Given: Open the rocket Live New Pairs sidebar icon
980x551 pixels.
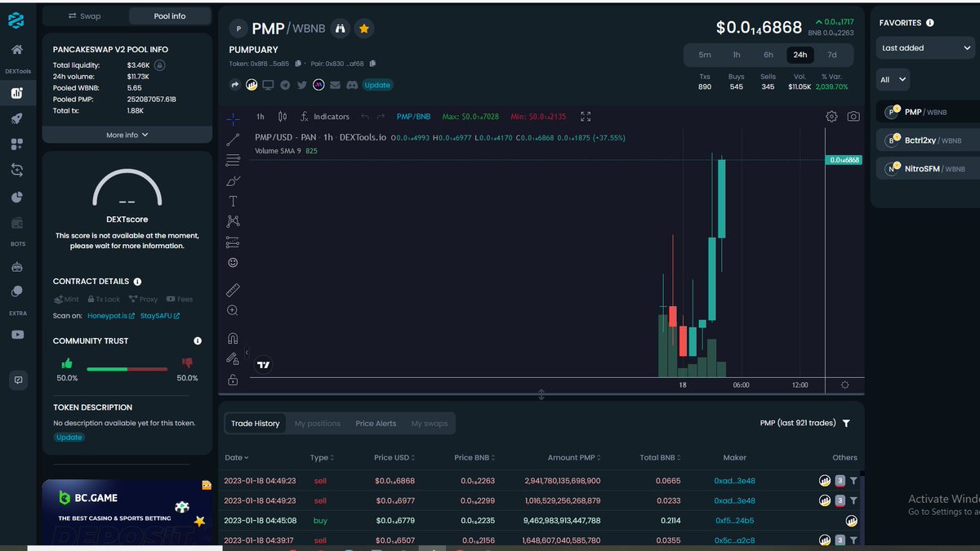Looking at the screenshot, I should pos(17,118).
